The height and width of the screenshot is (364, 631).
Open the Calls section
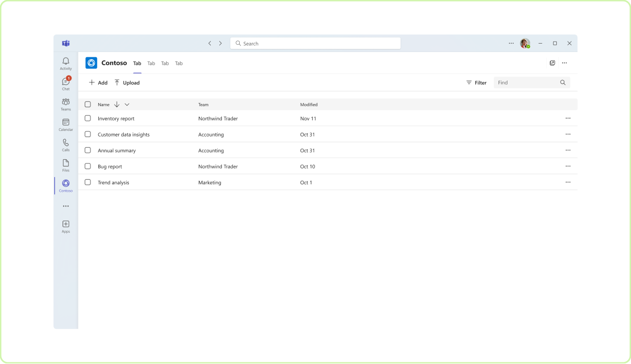[65, 145]
